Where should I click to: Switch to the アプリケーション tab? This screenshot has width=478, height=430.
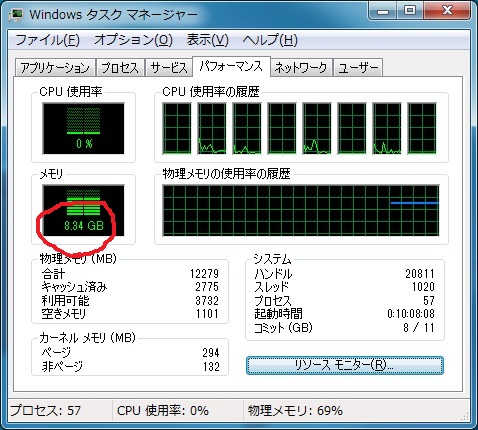tap(55, 68)
